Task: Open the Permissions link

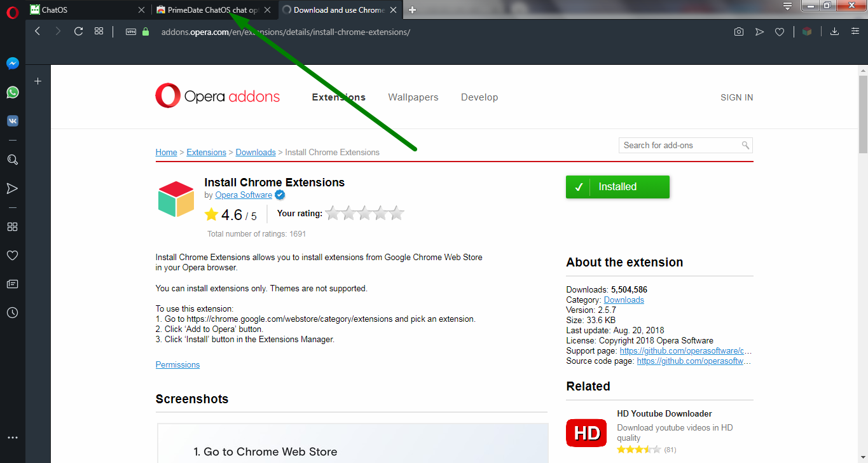Action: click(177, 365)
